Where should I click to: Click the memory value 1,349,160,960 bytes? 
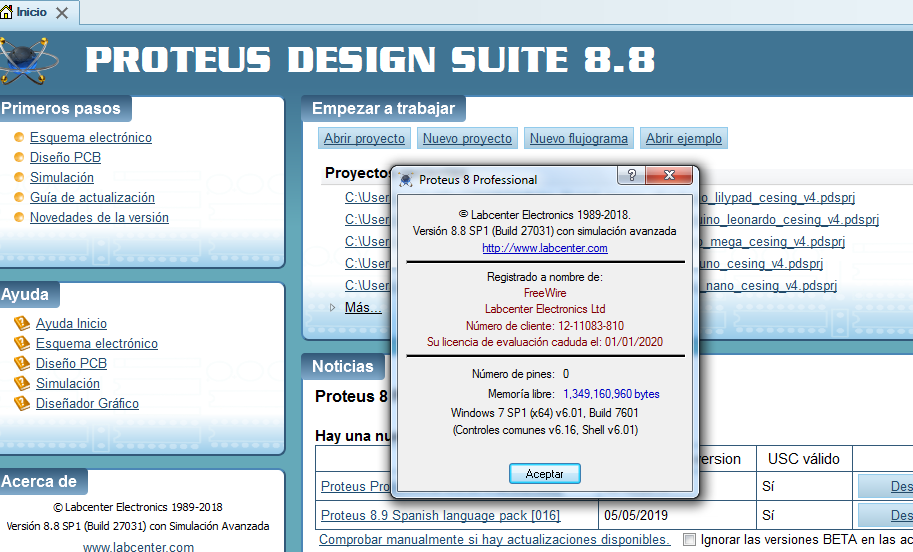(611, 394)
